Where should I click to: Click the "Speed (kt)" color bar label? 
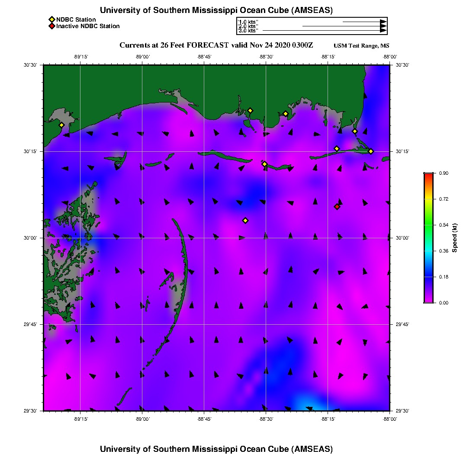[x=455, y=238]
